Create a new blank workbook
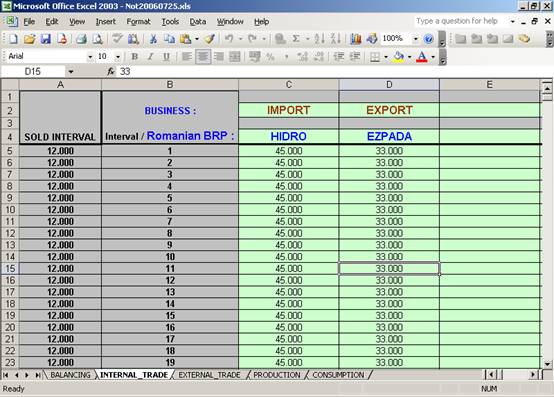This screenshot has height=397, width=554. click(x=13, y=39)
